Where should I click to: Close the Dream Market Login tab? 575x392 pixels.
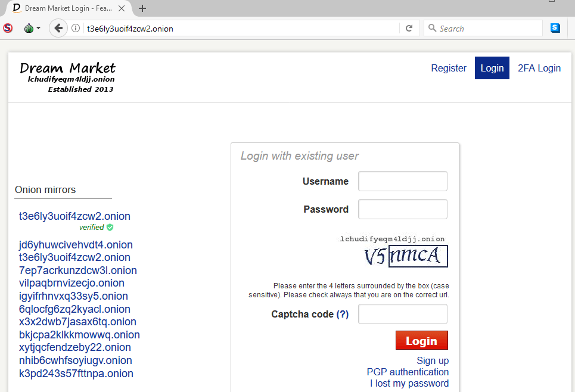[x=122, y=8]
